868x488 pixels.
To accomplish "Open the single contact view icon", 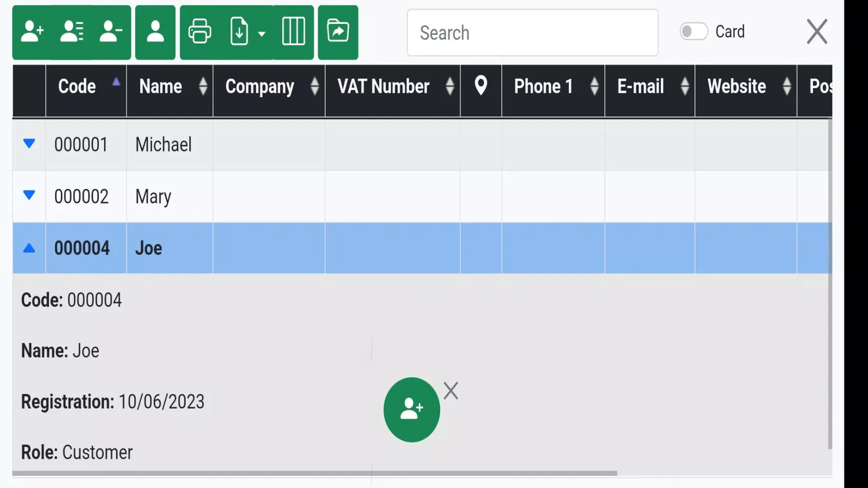I will [155, 32].
